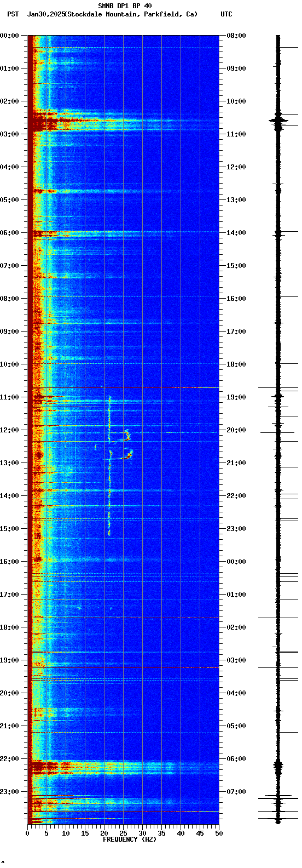Click the '11:00' UTC time label
This screenshot has width=302, height=868.
(x=236, y=134)
